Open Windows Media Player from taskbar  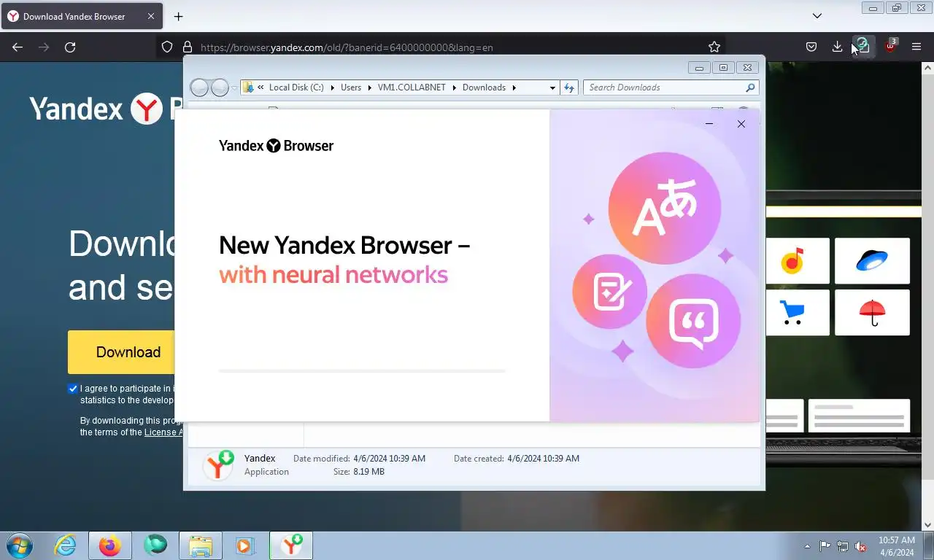coord(245,545)
